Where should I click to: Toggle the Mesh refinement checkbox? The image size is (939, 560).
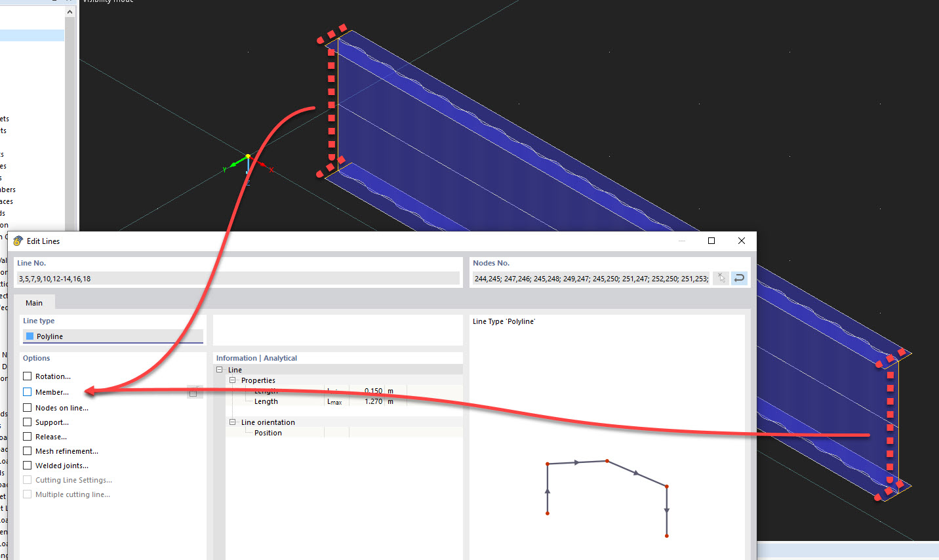coord(26,450)
